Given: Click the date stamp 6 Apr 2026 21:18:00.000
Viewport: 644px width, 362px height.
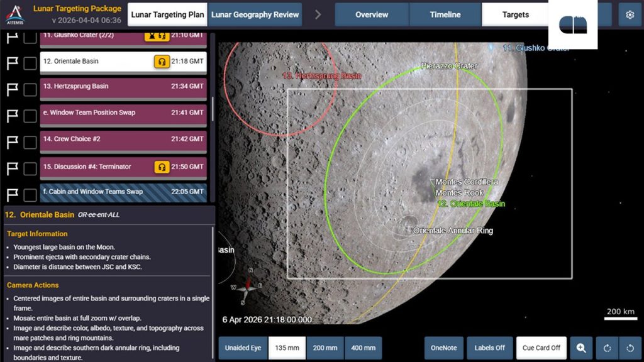Looking at the screenshot, I should [267, 320].
